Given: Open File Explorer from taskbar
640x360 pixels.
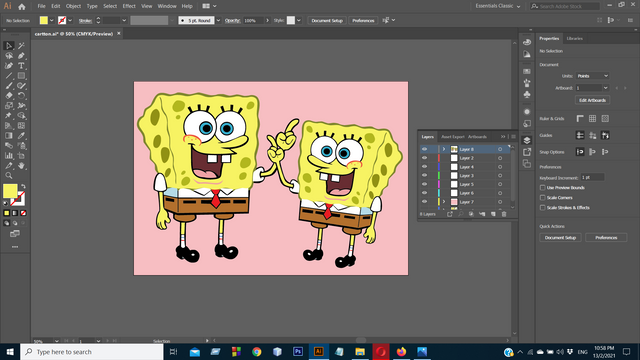Looking at the screenshot, I should (360, 351).
